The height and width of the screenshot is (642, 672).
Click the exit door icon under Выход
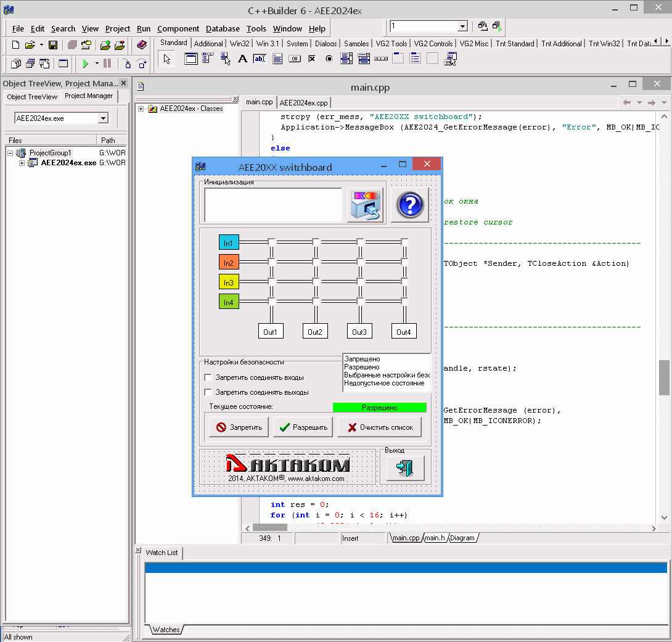tap(406, 468)
